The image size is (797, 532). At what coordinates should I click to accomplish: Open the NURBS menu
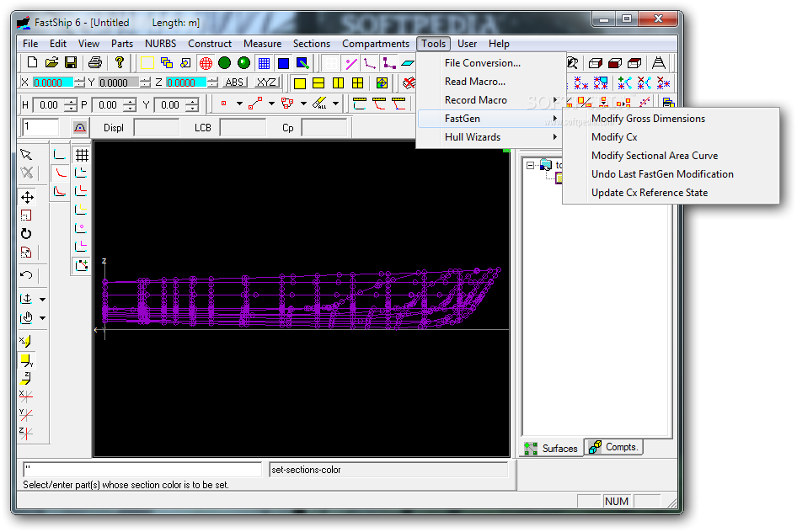click(x=161, y=44)
